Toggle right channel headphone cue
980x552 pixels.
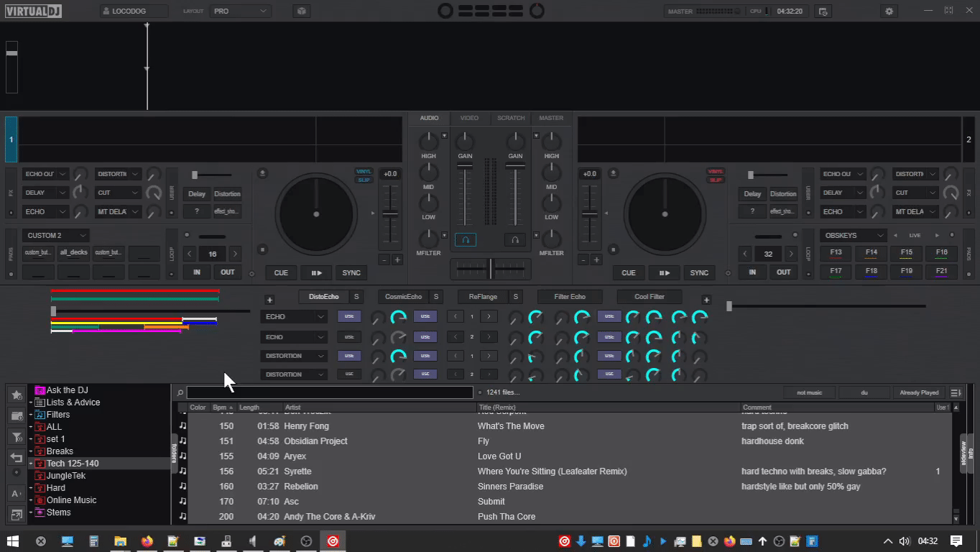514,240
